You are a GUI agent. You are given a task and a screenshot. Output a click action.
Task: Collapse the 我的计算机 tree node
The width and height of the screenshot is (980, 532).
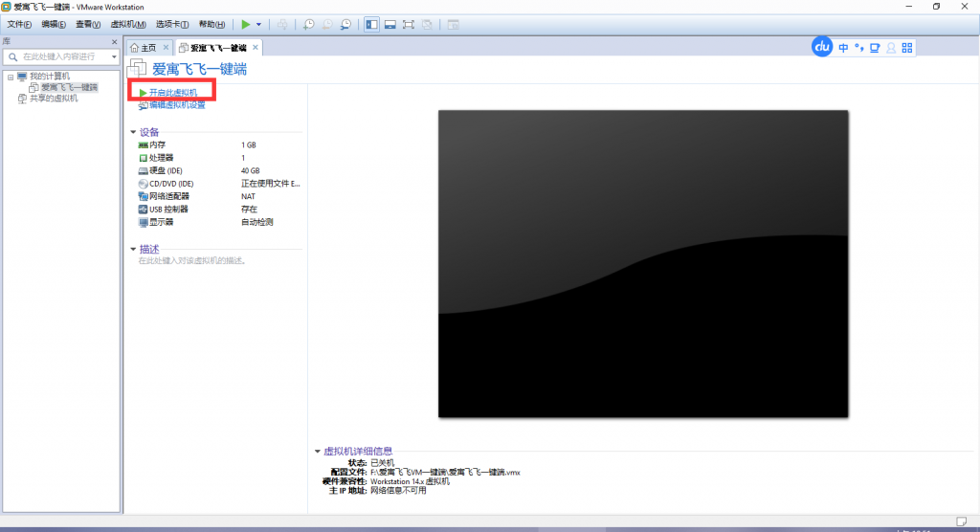(x=11, y=77)
